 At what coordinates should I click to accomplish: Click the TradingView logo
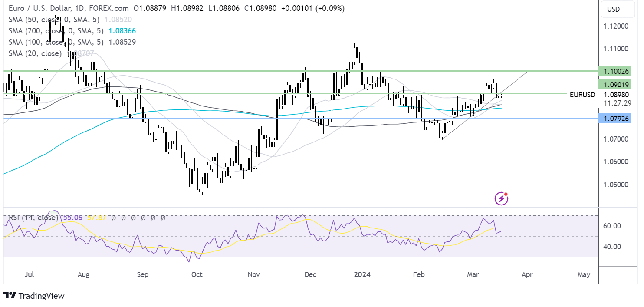coord(34,296)
